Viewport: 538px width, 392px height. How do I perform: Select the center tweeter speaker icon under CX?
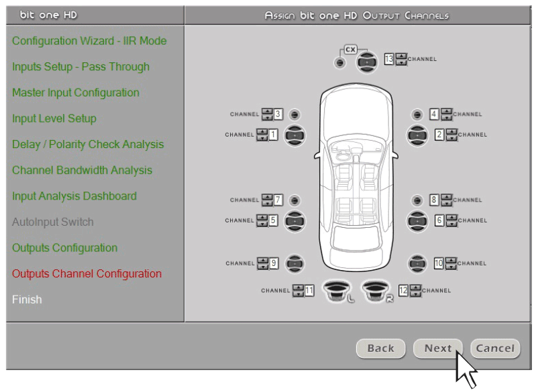340,63
